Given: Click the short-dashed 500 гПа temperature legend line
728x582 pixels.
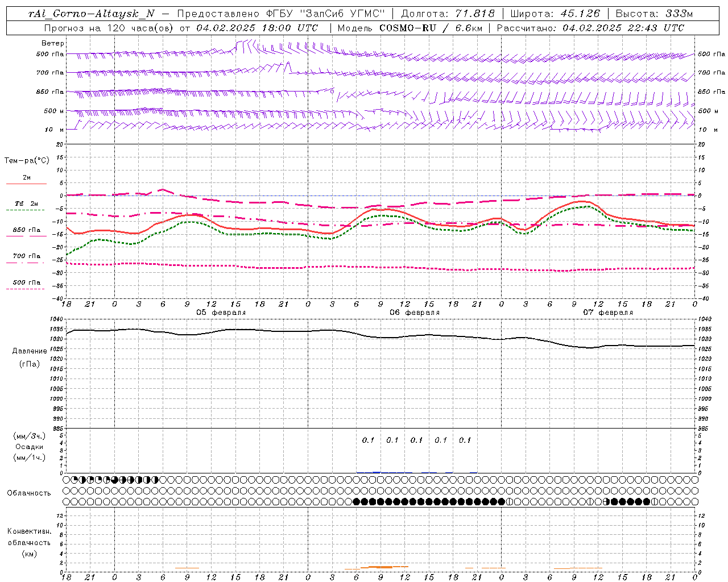Looking at the screenshot, I should [25, 289].
